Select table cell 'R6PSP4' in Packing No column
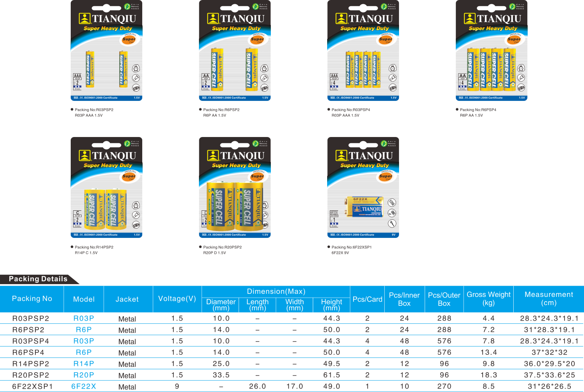This screenshot has height=392, width=584. click(x=28, y=352)
